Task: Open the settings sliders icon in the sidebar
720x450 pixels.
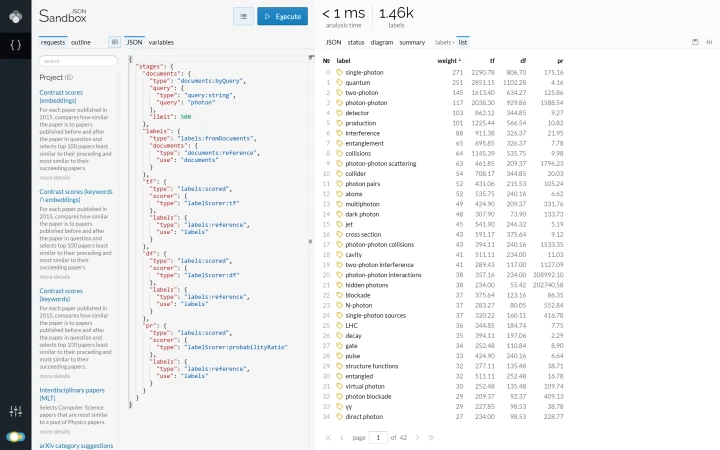Action: pos(16,411)
